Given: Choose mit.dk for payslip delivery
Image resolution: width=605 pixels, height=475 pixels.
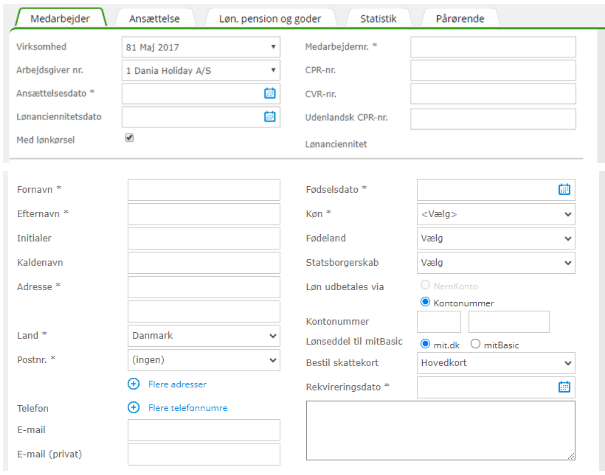Looking at the screenshot, I should point(425,343).
